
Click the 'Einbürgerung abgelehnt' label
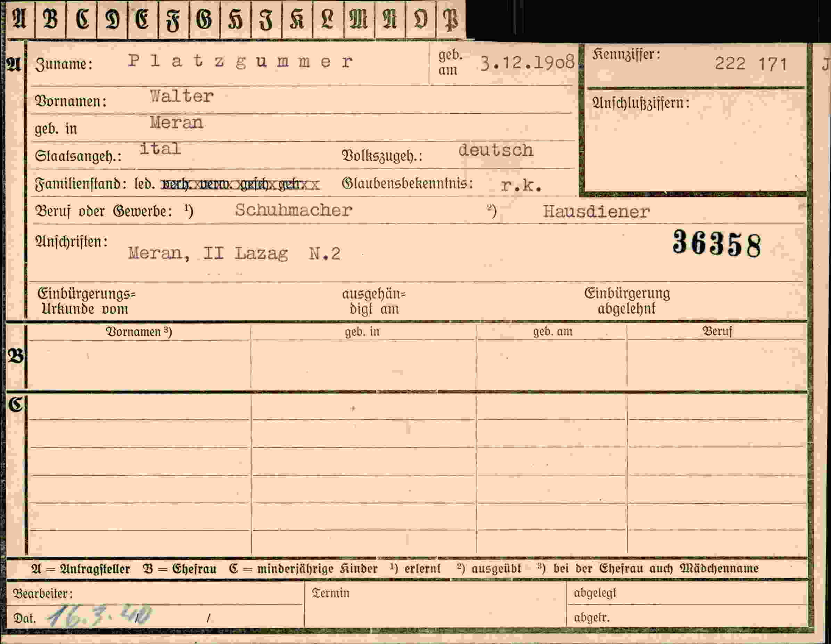click(x=627, y=301)
